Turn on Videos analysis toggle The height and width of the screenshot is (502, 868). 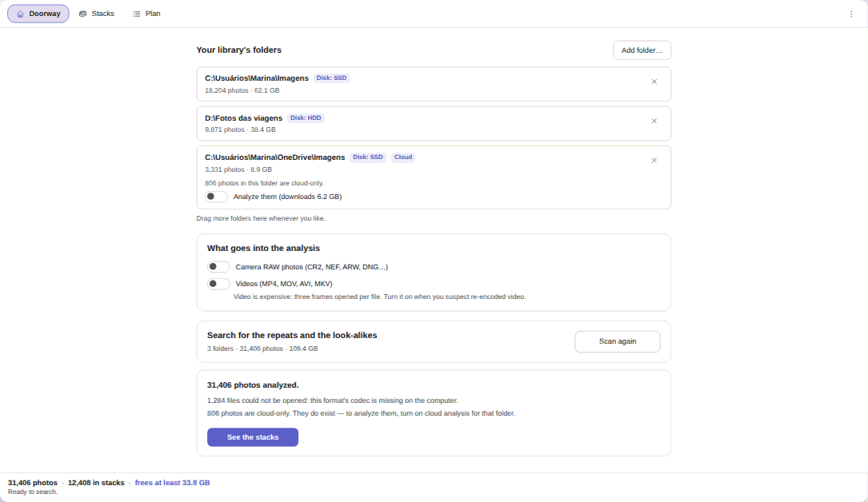pos(218,284)
